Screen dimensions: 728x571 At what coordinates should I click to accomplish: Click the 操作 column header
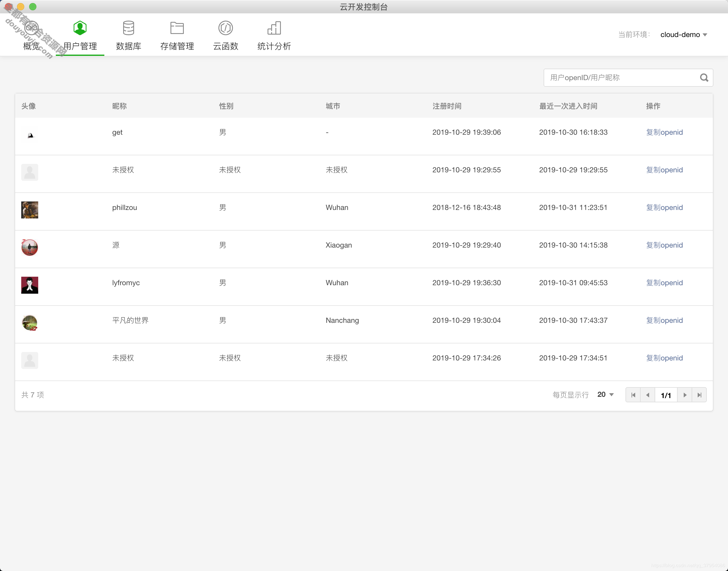point(653,106)
